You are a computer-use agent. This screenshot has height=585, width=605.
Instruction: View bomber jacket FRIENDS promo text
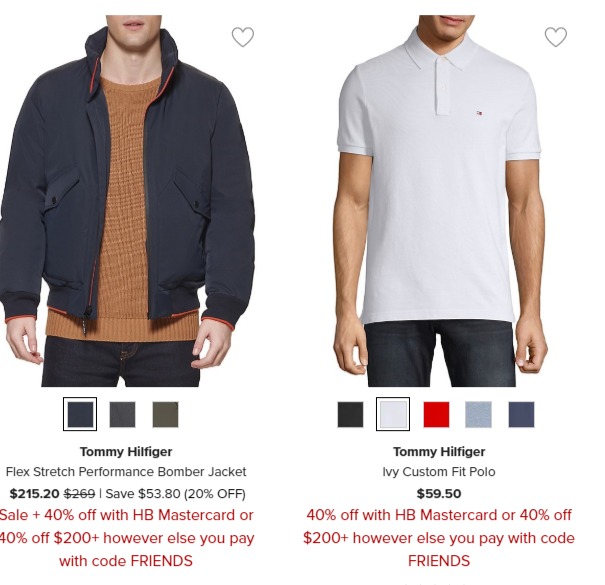click(126, 538)
